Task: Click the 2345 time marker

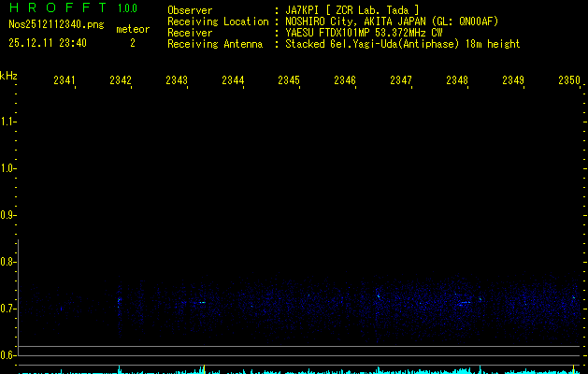Action: tap(289, 81)
